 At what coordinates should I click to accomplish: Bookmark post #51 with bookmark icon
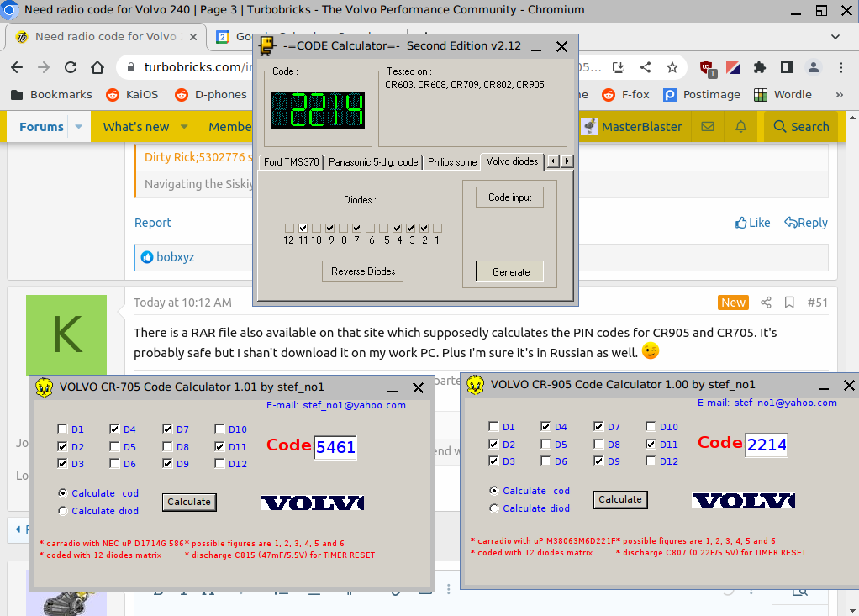[789, 303]
